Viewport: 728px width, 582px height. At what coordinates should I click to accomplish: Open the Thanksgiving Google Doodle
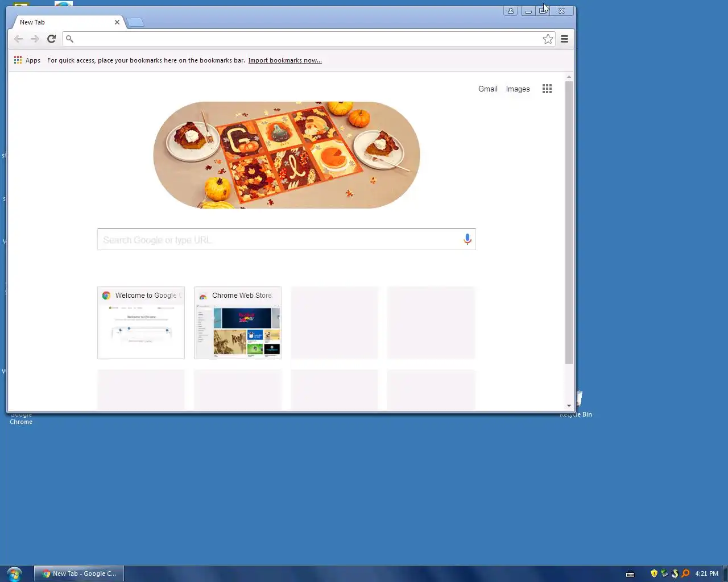point(287,155)
